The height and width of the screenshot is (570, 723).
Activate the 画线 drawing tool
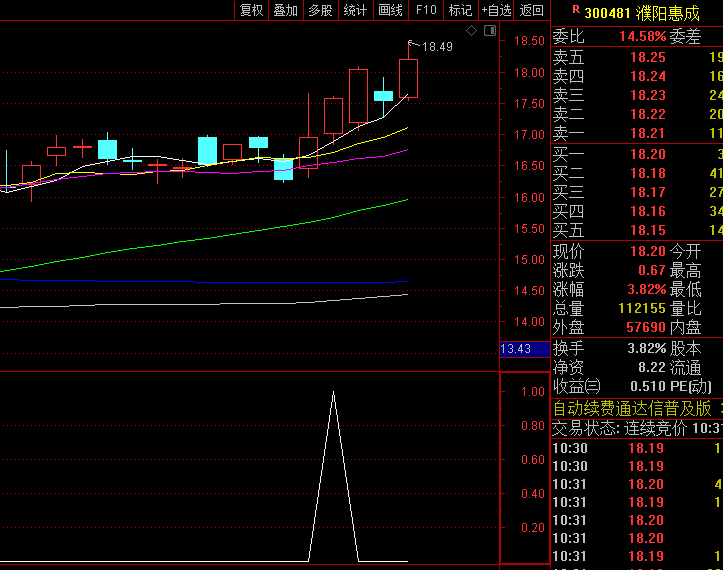[x=390, y=10]
